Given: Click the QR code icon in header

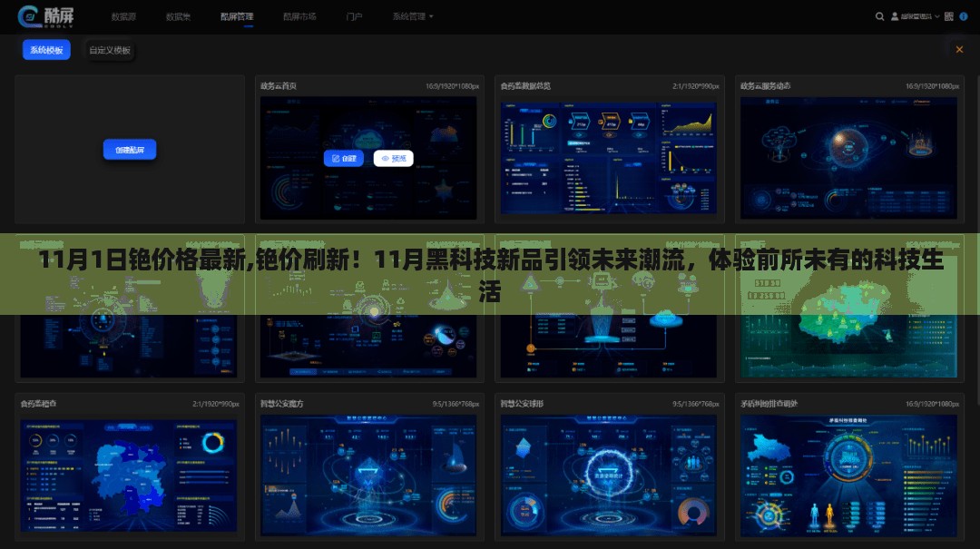Looking at the screenshot, I should [948, 16].
